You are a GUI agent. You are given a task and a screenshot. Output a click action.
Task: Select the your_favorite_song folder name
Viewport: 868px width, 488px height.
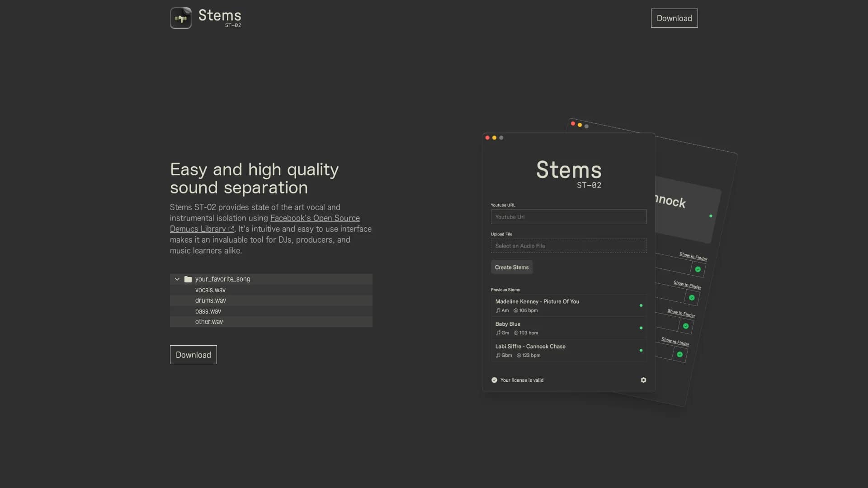coord(222,279)
